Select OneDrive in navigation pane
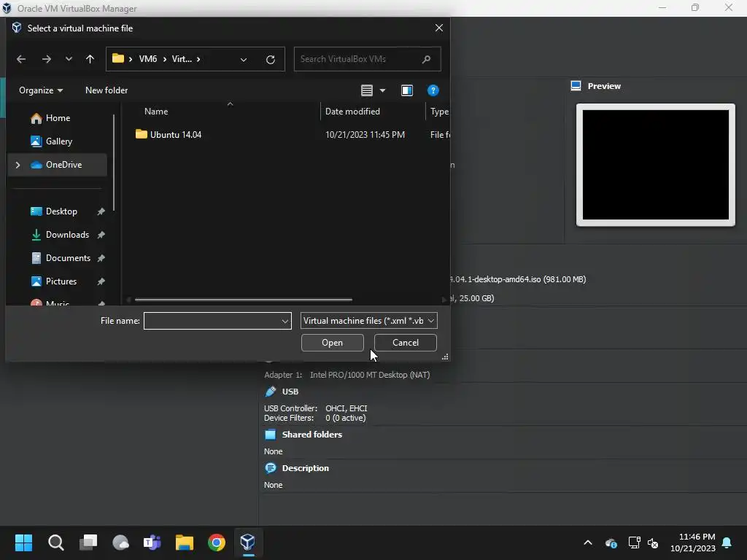Screen dimensions: 747x560 57,165
